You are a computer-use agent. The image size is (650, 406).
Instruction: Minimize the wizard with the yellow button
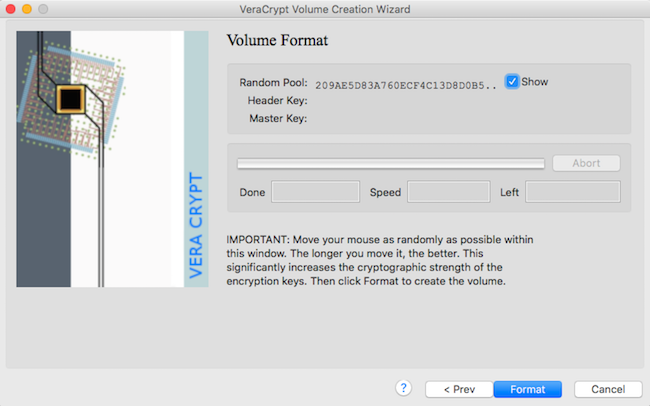tap(27, 9)
